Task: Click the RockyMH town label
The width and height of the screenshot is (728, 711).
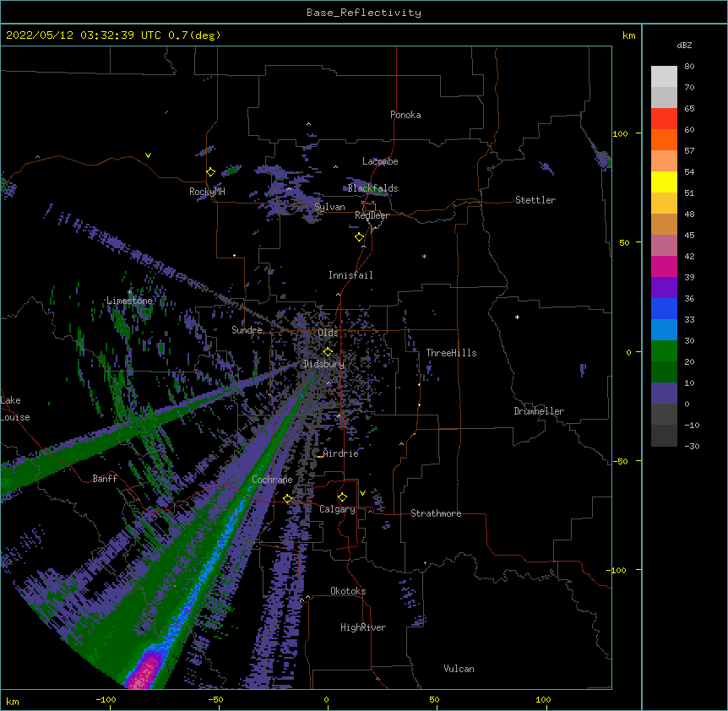Action: pyautogui.click(x=207, y=192)
